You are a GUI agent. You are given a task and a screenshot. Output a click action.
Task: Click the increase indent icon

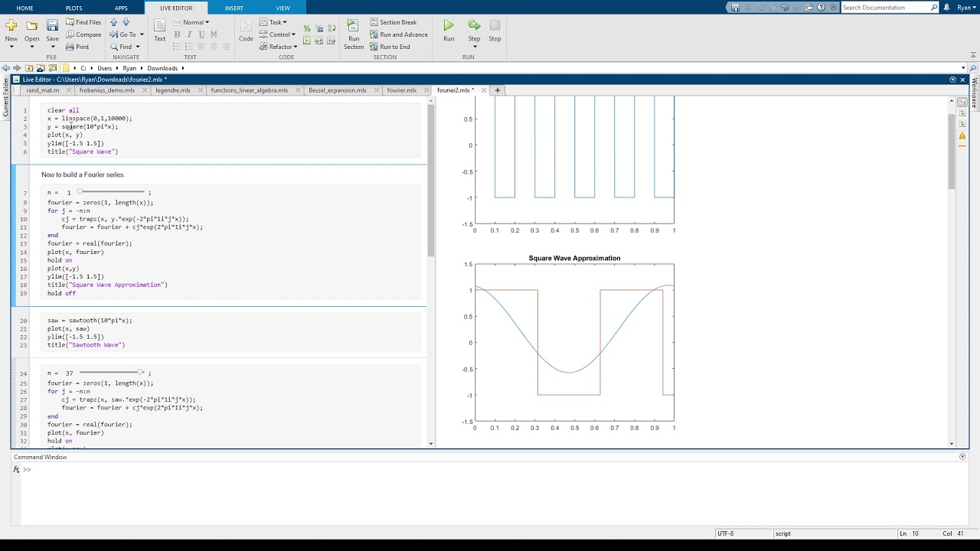pyautogui.click(x=318, y=41)
